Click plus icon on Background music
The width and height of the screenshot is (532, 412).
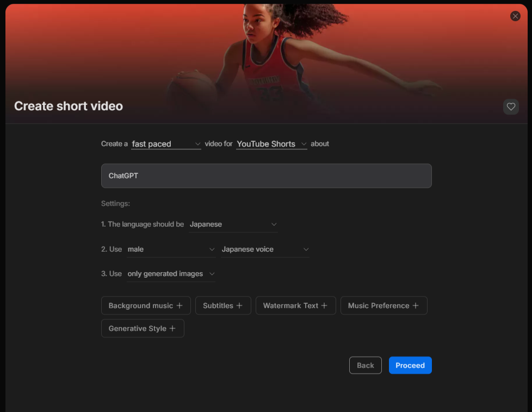(x=180, y=305)
